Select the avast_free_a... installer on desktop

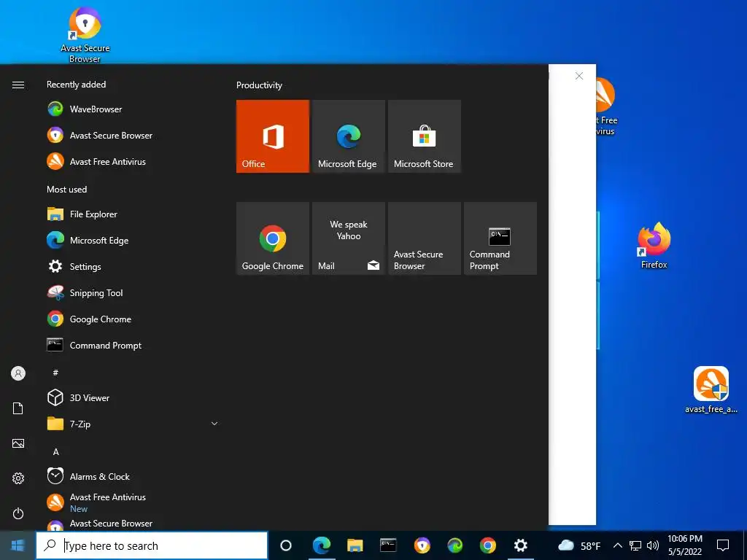pyautogui.click(x=711, y=389)
